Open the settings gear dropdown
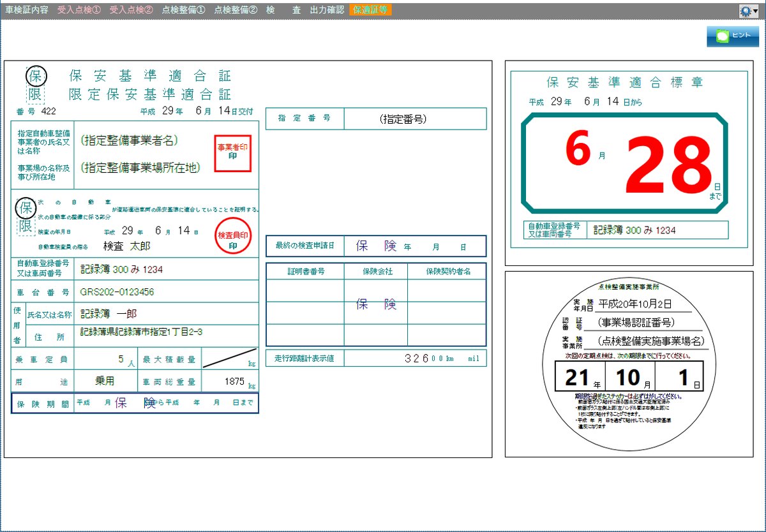 748,11
